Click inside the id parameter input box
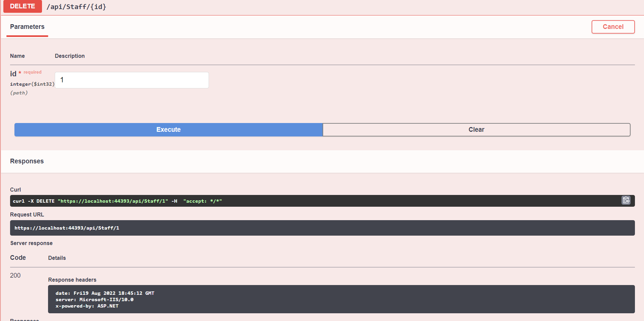This screenshot has height=321, width=644. pyautogui.click(x=131, y=80)
